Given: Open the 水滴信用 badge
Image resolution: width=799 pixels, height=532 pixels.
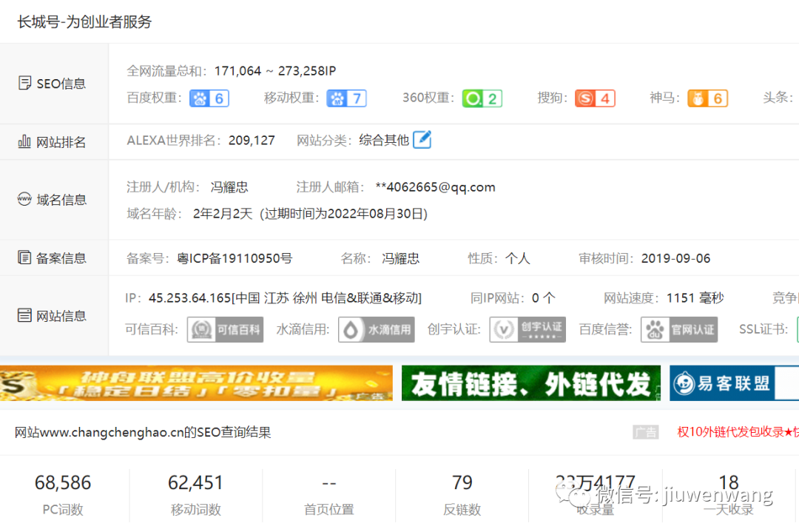Looking at the screenshot, I should (x=376, y=330).
